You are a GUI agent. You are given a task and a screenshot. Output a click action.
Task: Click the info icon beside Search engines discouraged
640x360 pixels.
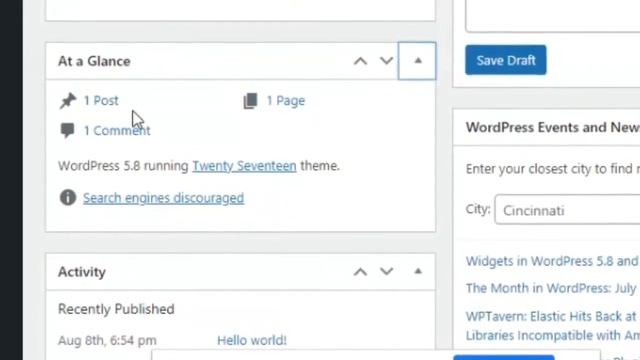tap(68, 198)
